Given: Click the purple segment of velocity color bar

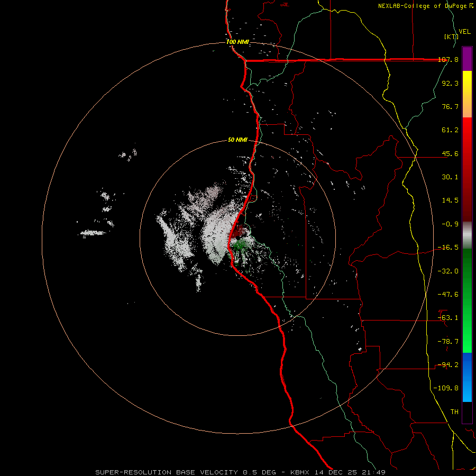Looking at the screenshot, I should 467,59.
